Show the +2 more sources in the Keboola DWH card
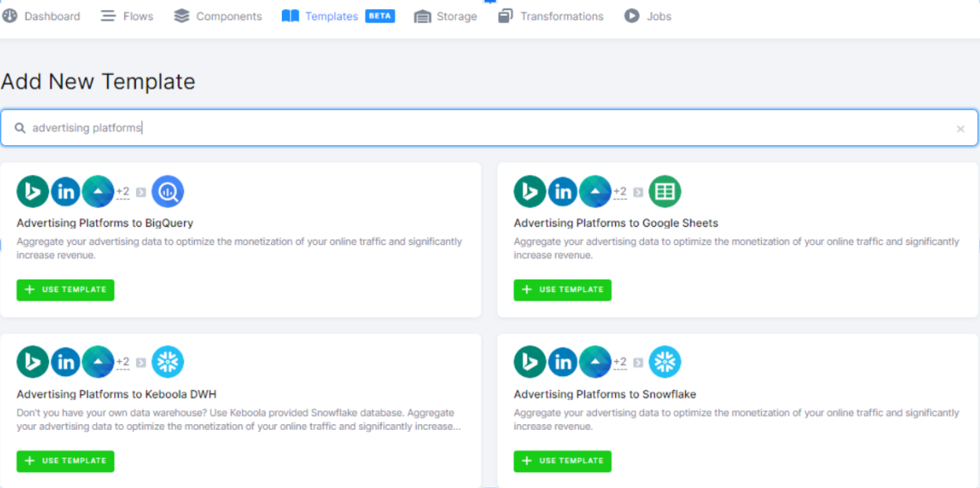This screenshot has height=488, width=980. 123,363
